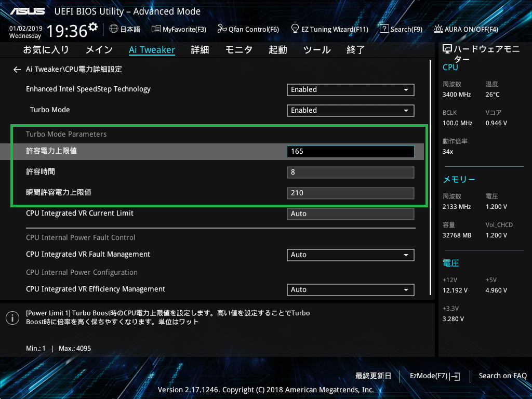Select the 許容時間 setting label
Screen dimensions: 532x399
(41, 171)
